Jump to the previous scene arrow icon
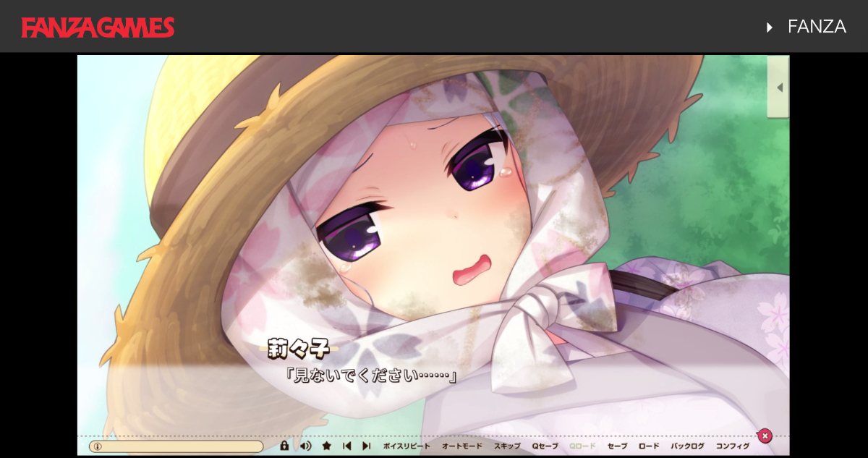868x458 pixels. coord(346,446)
